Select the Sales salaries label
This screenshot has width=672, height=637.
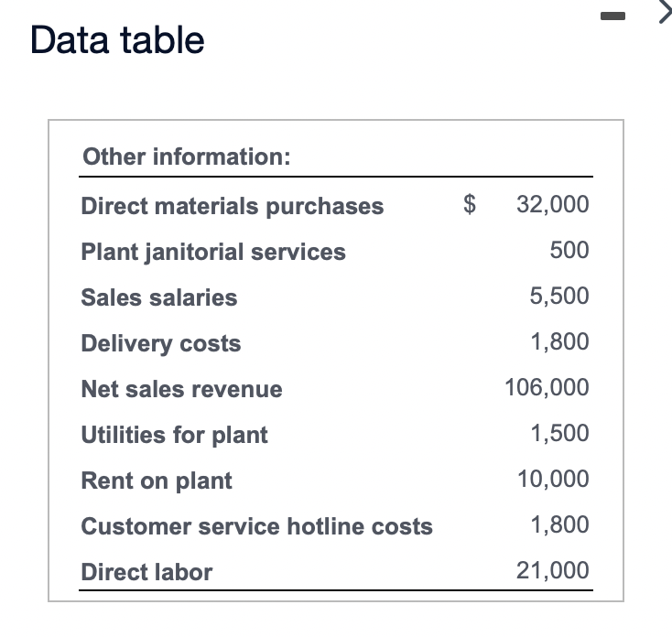[x=159, y=297]
